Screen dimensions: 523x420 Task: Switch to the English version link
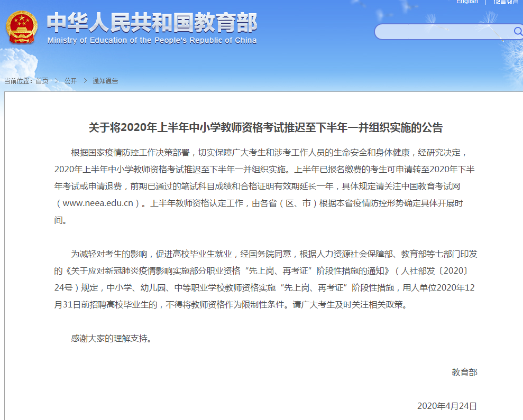tap(467, 2)
